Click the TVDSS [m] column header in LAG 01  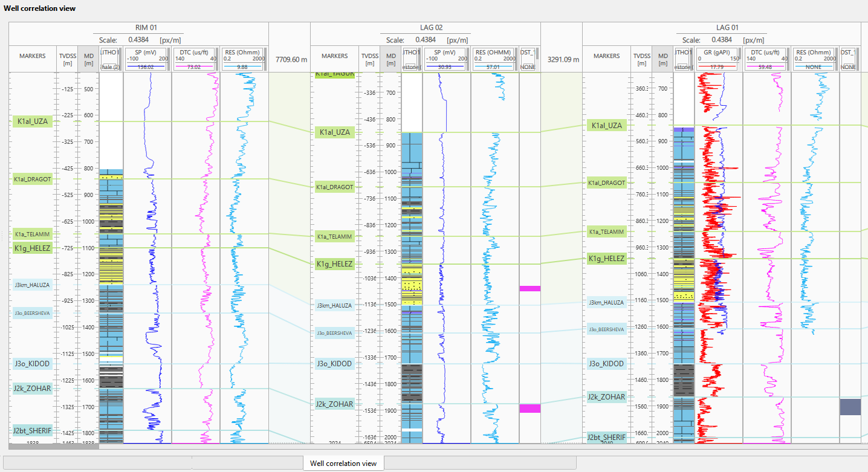(643, 57)
